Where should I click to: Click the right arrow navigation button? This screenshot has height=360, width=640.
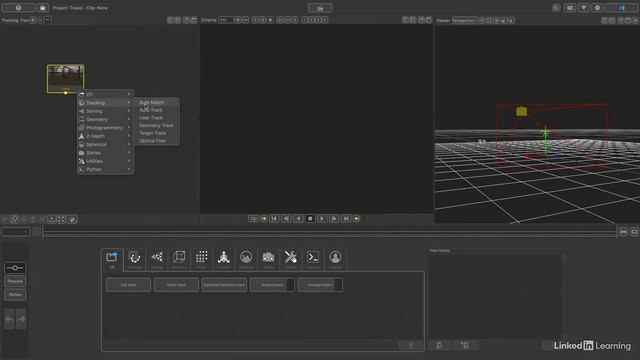tap(22, 319)
